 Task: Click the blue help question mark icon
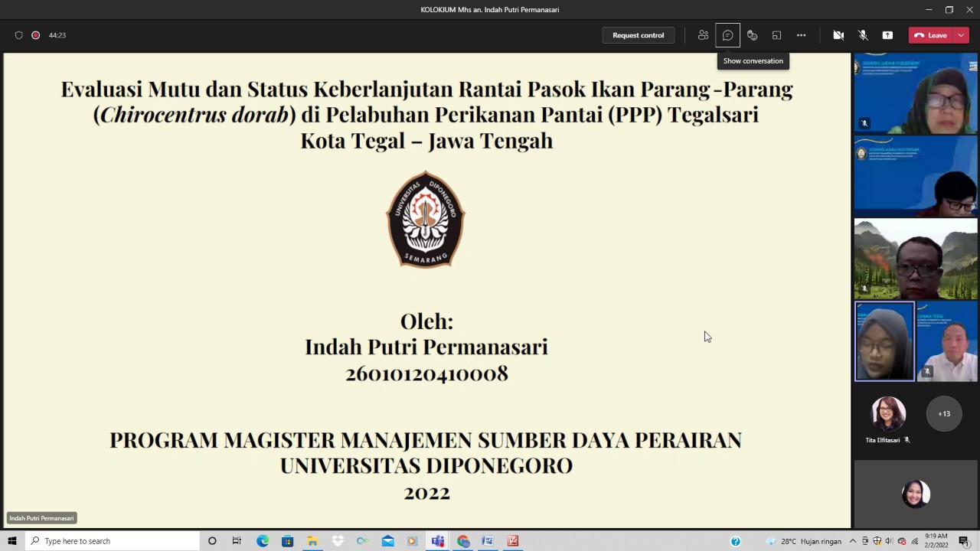tap(736, 541)
